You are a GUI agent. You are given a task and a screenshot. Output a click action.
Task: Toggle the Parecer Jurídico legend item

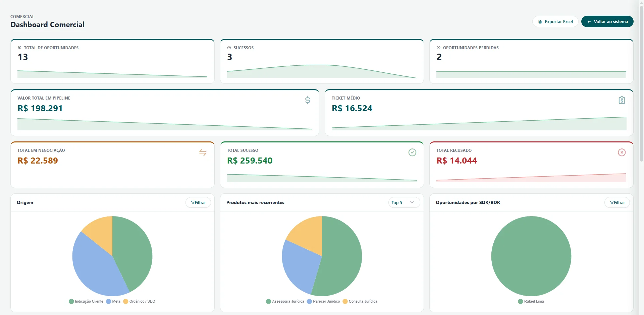(x=323, y=301)
